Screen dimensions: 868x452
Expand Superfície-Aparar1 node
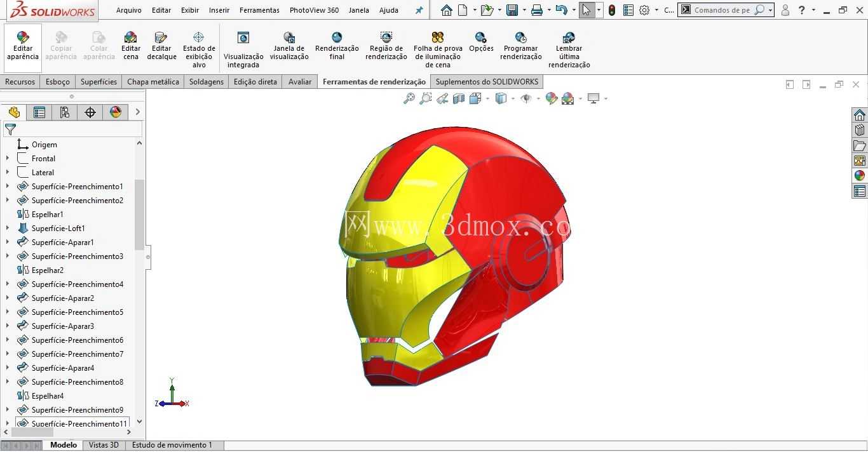[x=8, y=243]
